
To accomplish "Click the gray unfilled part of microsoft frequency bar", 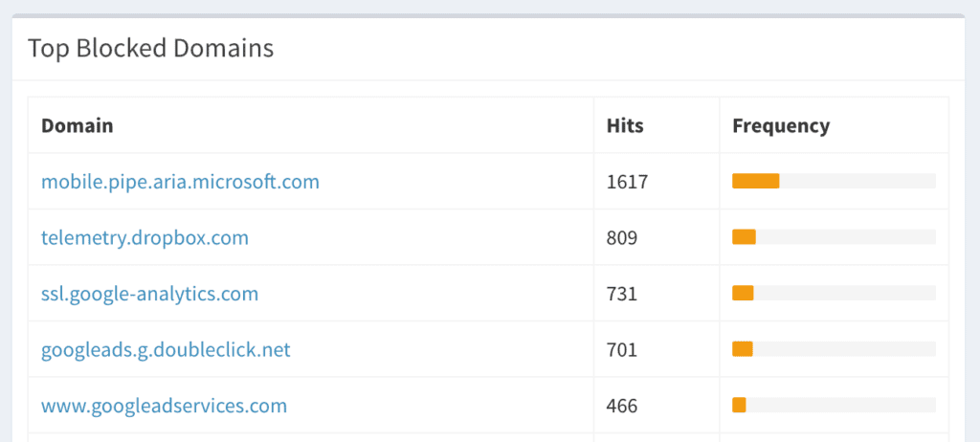I will point(857,181).
